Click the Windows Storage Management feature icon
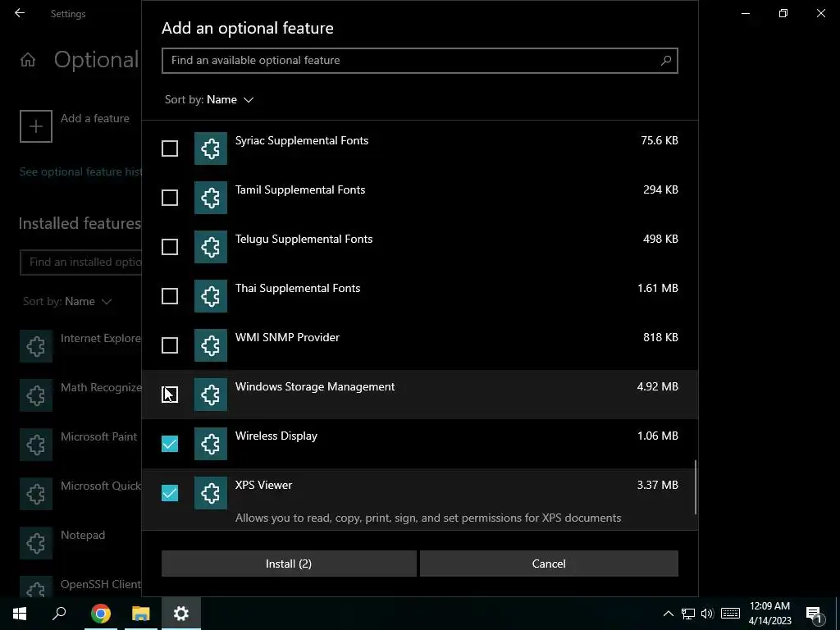Image resolution: width=840 pixels, height=630 pixels. pyautogui.click(x=211, y=395)
